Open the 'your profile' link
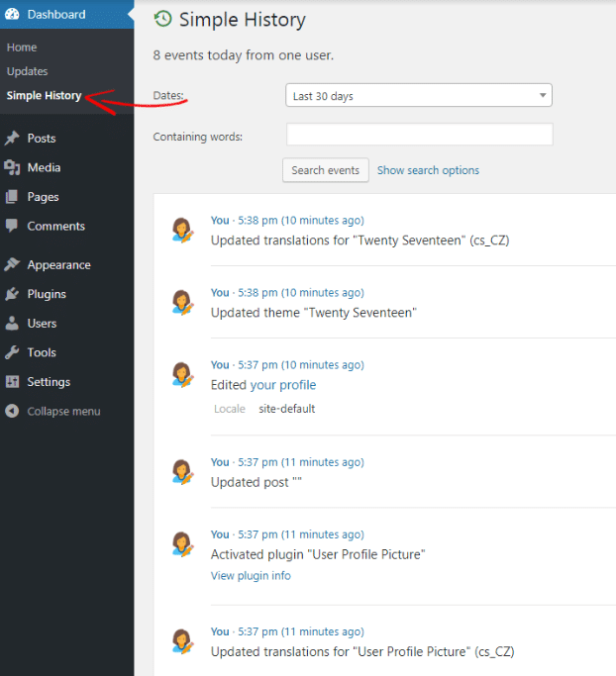 pos(283,385)
